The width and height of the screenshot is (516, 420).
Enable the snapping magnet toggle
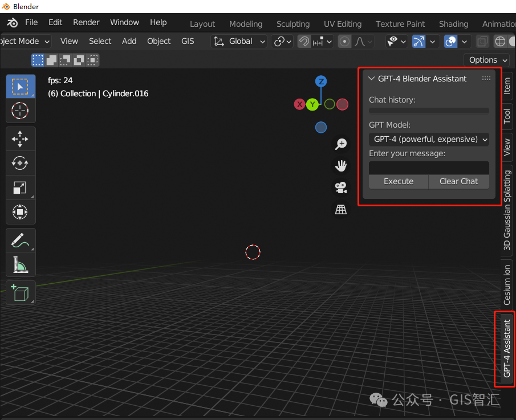(x=304, y=41)
